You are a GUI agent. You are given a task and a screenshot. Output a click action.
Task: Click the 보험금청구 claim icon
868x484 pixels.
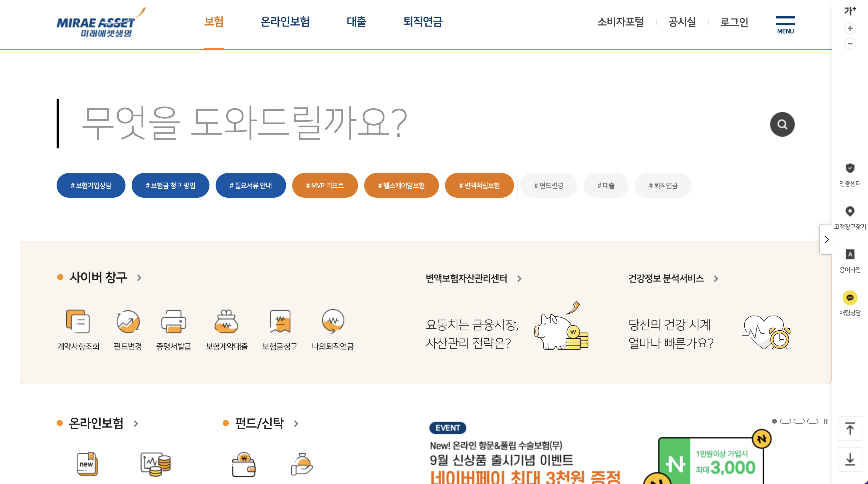pyautogui.click(x=280, y=321)
